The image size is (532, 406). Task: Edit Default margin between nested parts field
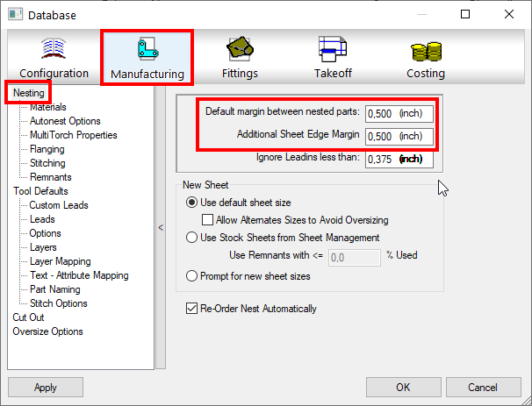pos(399,113)
